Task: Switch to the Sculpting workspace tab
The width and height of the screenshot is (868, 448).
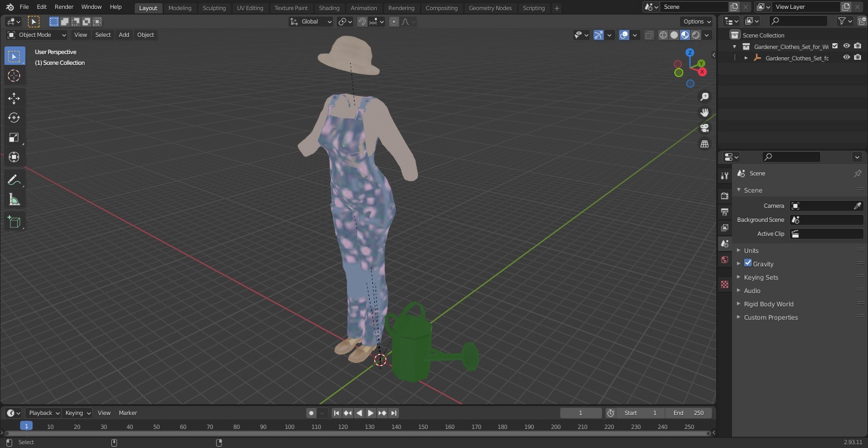Action: [x=214, y=8]
